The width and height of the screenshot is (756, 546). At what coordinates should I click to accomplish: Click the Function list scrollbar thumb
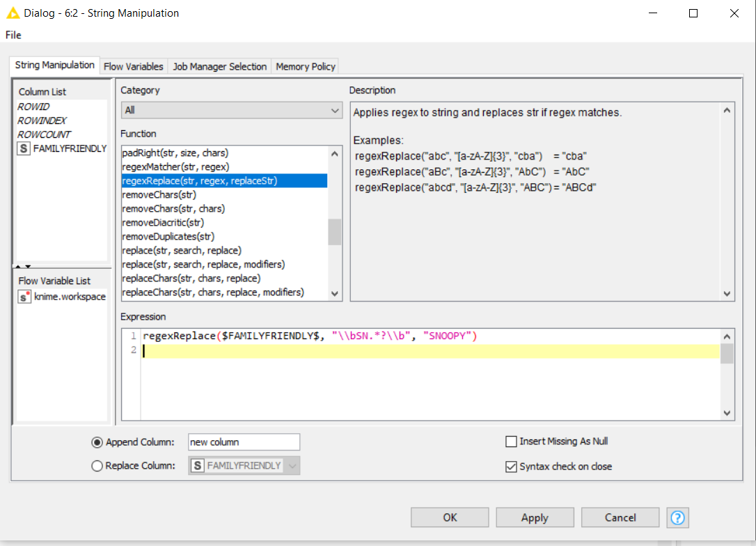tap(335, 233)
